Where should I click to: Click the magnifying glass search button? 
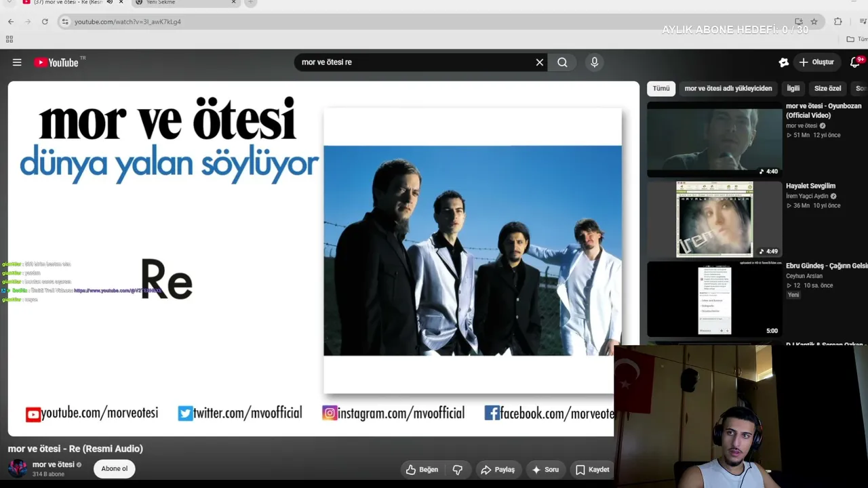coord(562,62)
